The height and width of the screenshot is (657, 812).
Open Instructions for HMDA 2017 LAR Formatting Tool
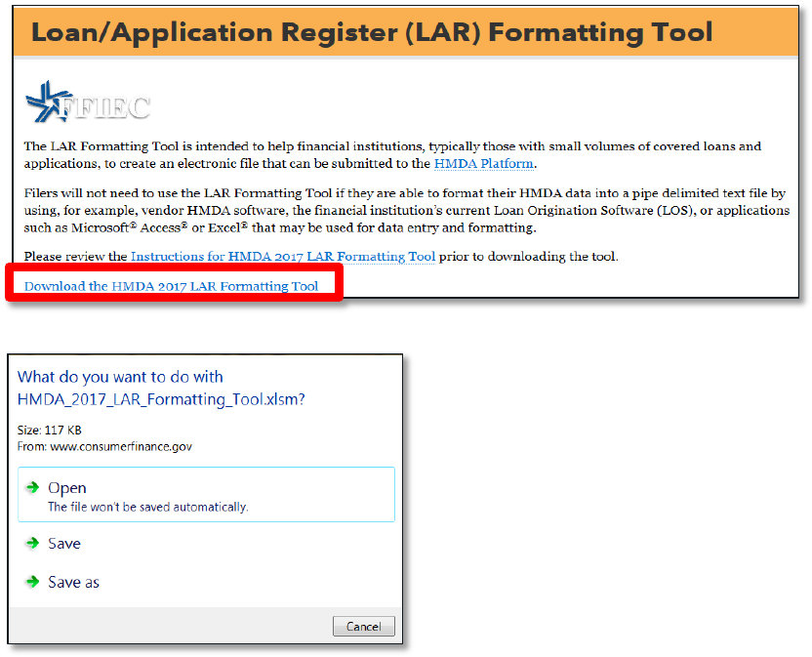(283, 257)
